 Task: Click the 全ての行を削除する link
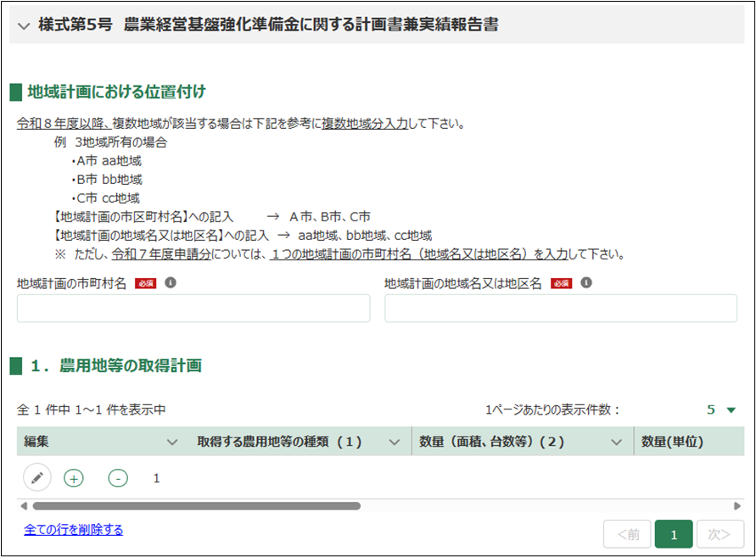[x=74, y=530]
